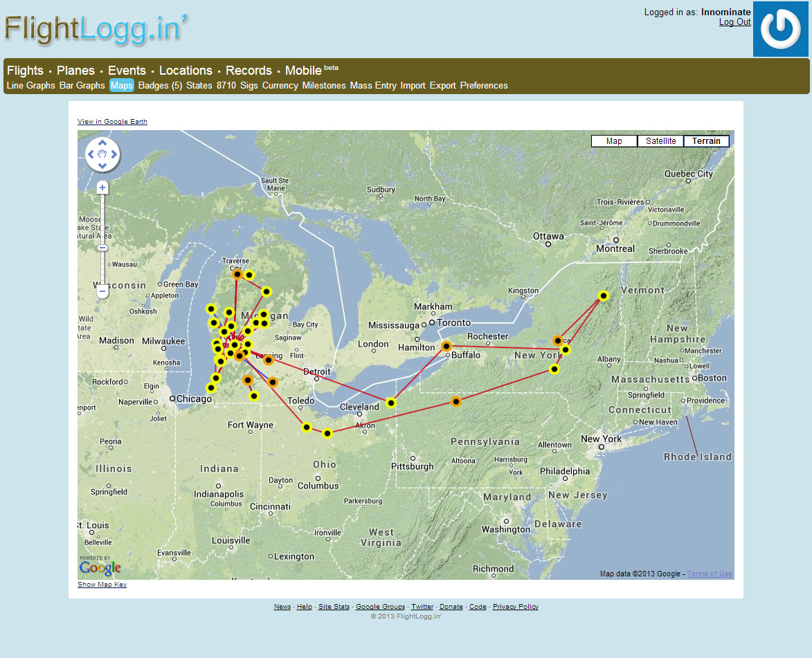Switch map to Satellite view

tap(661, 141)
